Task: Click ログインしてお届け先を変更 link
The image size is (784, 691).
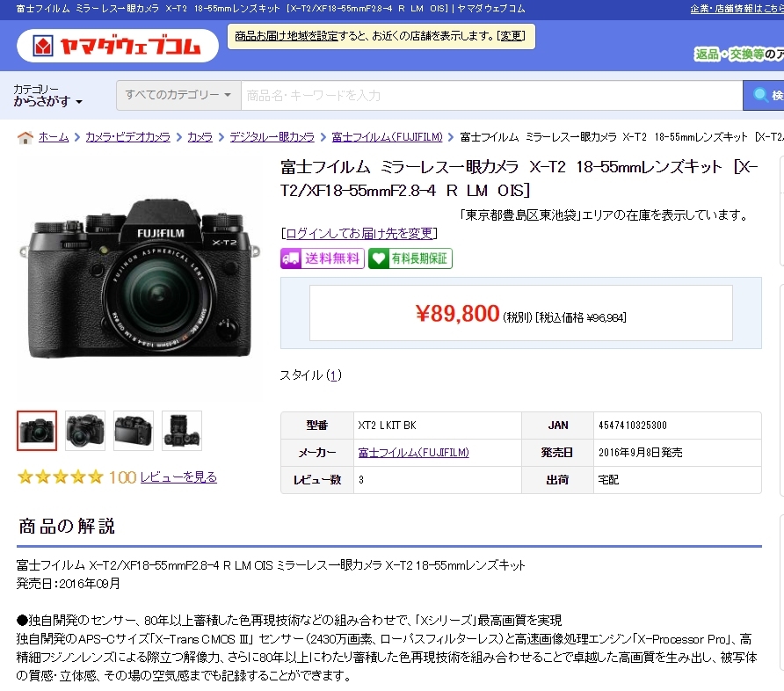Action: click(x=359, y=233)
